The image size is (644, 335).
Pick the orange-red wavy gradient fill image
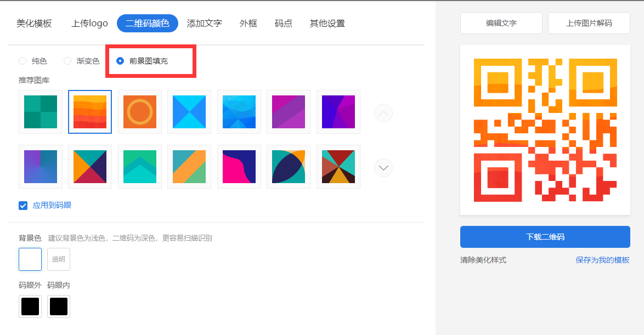tap(90, 112)
